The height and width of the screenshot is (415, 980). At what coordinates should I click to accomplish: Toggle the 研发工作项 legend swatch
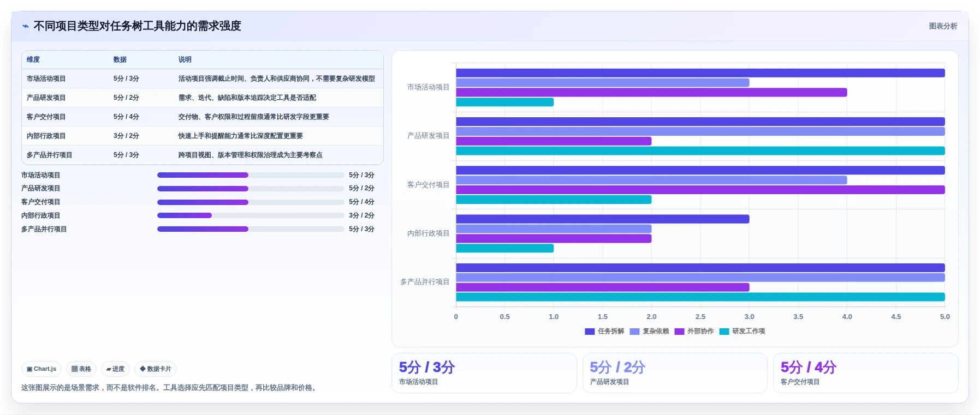point(724,332)
